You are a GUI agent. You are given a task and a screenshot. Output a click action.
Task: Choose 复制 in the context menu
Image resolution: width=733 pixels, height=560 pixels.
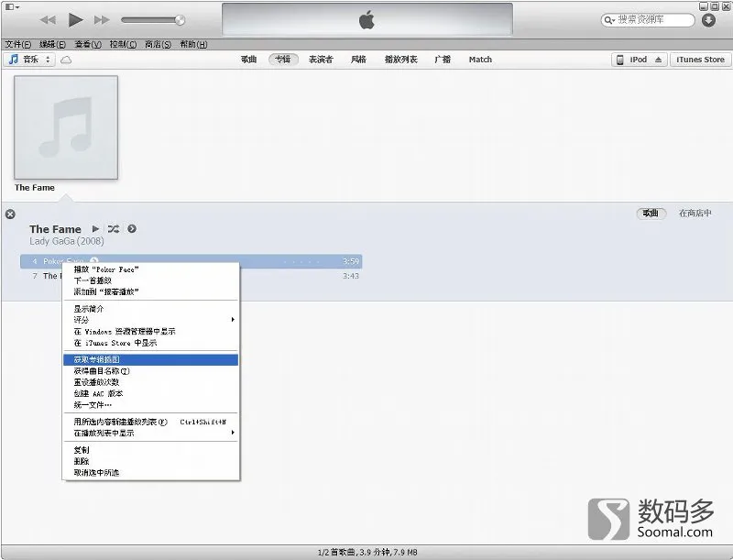tap(150, 450)
